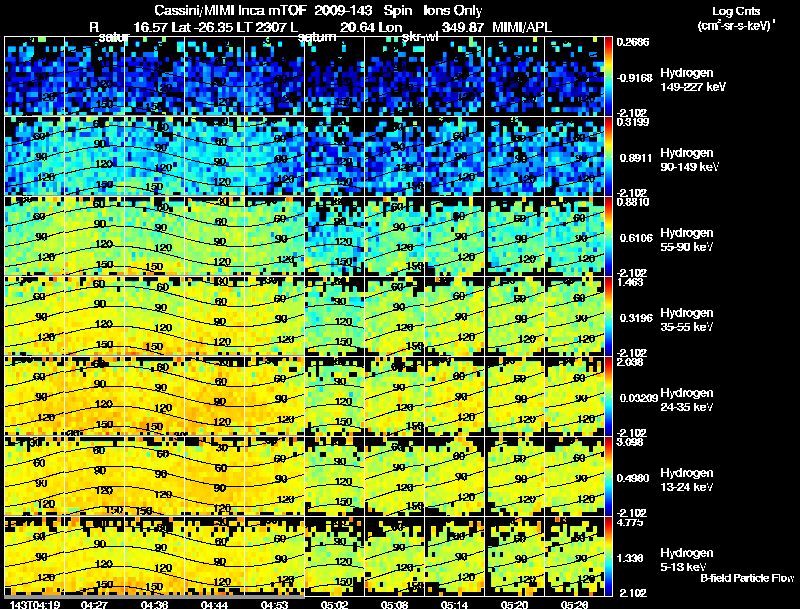Click the 0.8810 color scale value

(x=633, y=202)
